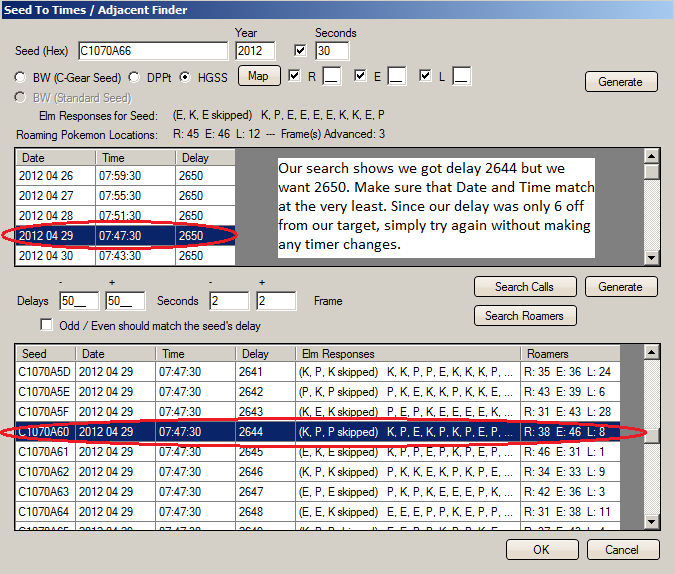Select seed row C1070A5D
Viewport: 675px width, 574px height.
(318, 372)
